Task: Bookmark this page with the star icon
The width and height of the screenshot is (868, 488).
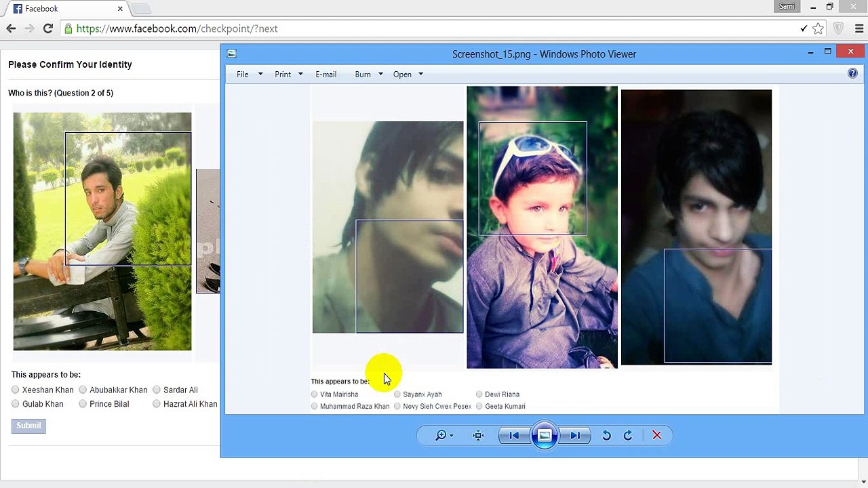Action: (x=818, y=28)
